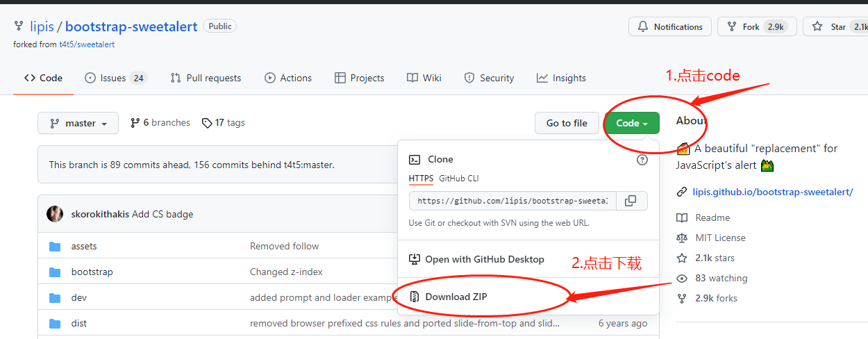
Task: Open the skorokithakis author link
Action: tap(100, 214)
